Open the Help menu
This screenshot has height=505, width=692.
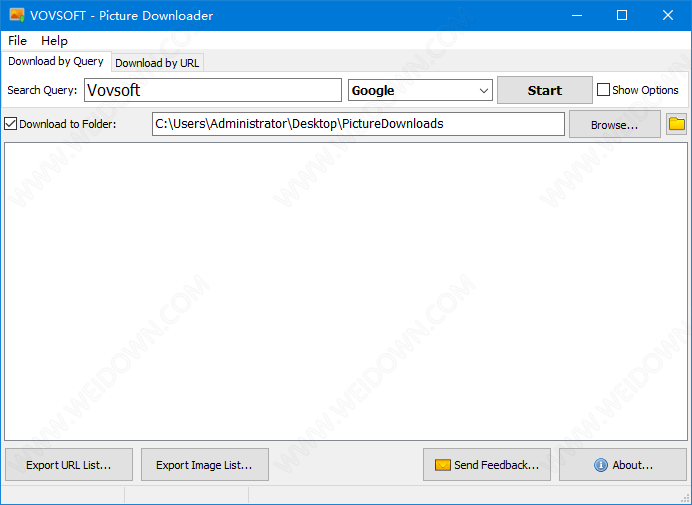(x=54, y=41)
